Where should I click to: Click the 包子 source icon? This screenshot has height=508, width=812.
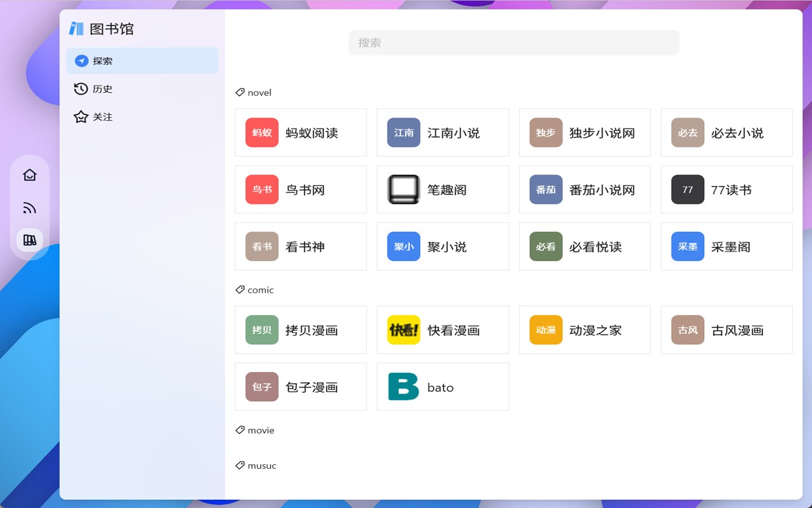click(262, 387)
